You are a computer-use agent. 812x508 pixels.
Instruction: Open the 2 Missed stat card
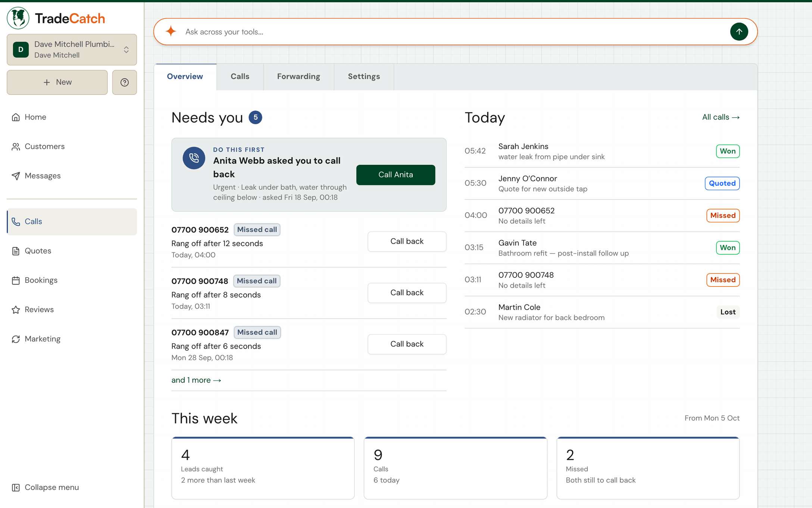click(648, 468)
